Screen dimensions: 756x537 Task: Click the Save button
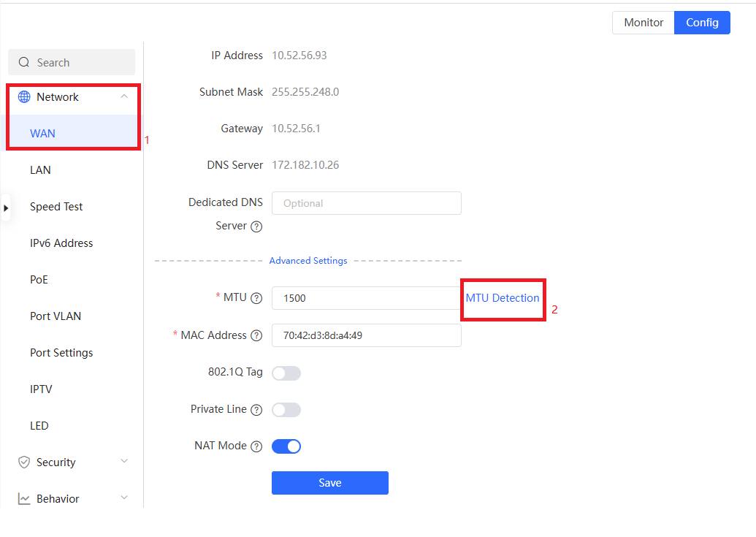(x=329, y=483)
